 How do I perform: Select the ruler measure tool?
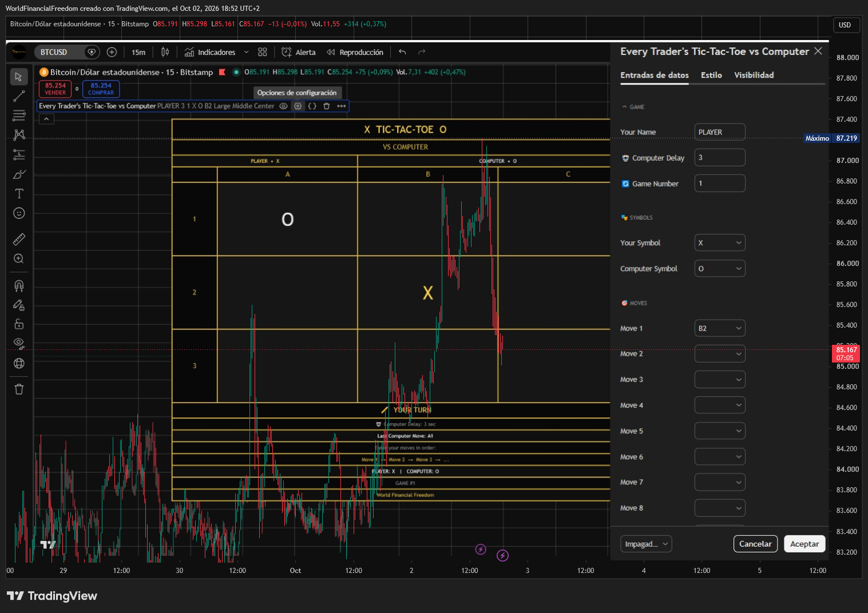pyautogui.click(x=19, y=239)
